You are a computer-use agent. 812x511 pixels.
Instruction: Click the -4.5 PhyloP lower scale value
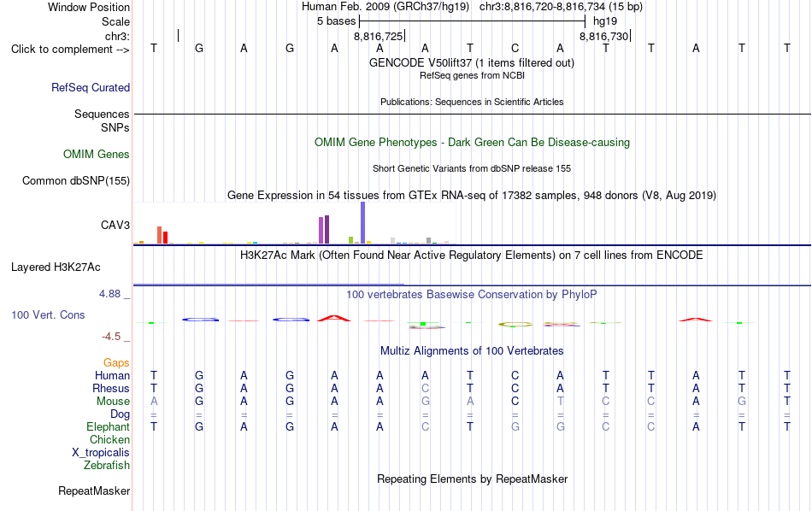coord(111,337)
